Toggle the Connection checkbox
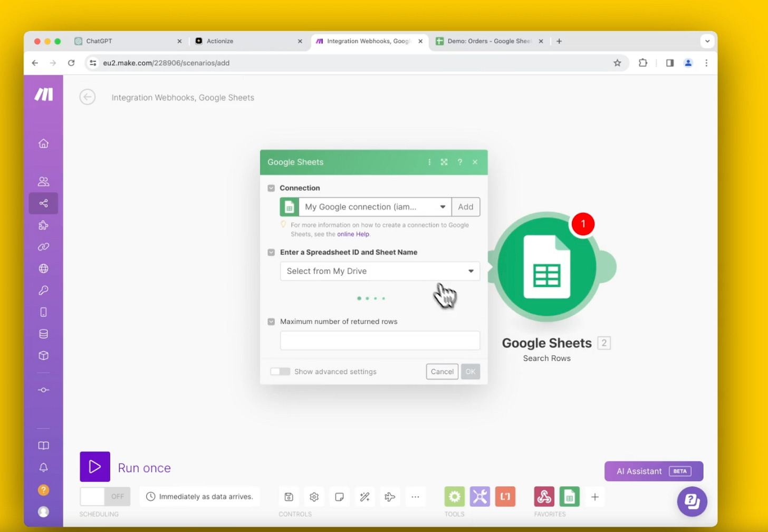768x532 pixels. 271,188
